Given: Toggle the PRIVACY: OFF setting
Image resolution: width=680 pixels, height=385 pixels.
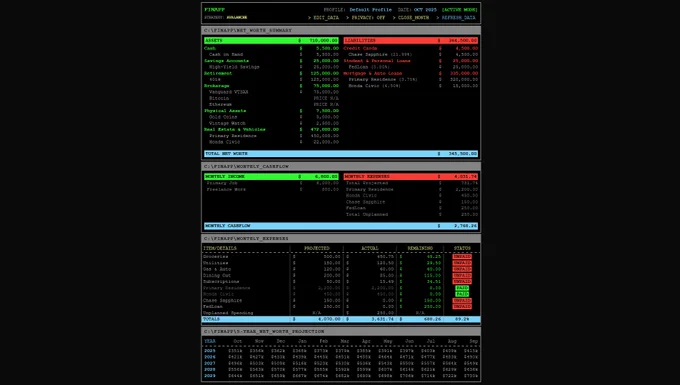Looking at the screenshot, I should (x=366, y=18).
